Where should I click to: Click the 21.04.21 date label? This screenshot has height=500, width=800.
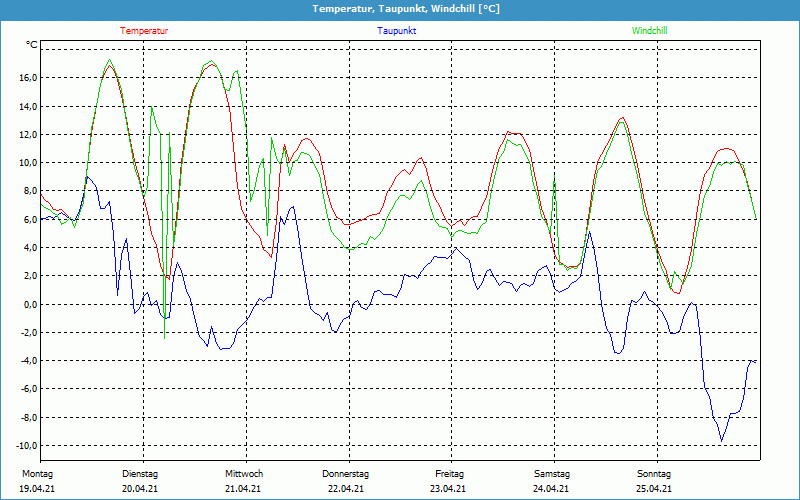(243, 489)
